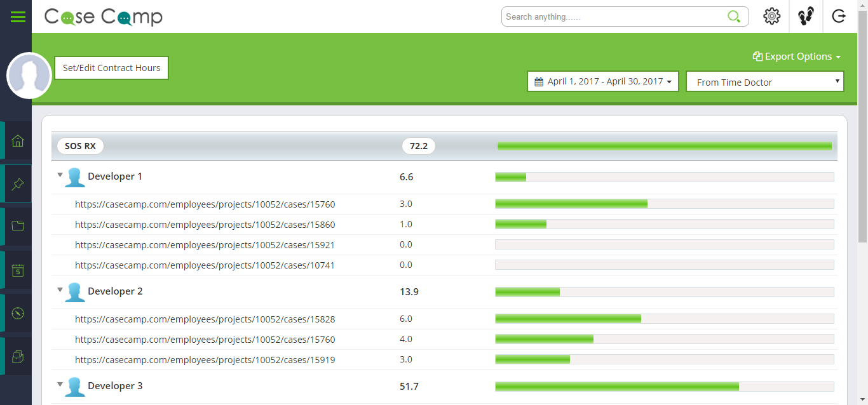Click the Developer 2 avatar icon
The image size is (868, 405).
pyautogui.click(x=75, y=292)
